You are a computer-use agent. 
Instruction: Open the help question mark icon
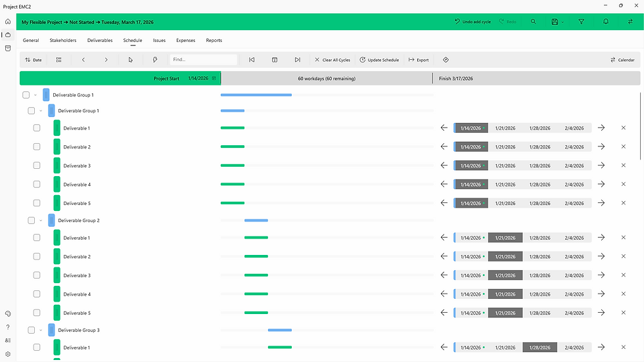pyautogui.click(x=8, y=327)
